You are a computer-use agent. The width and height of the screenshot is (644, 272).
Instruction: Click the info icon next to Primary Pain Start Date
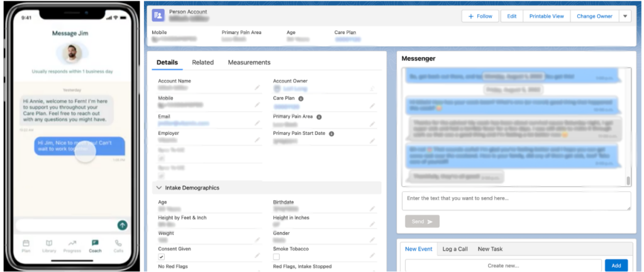pyautogui.click(x=331, y=133)
